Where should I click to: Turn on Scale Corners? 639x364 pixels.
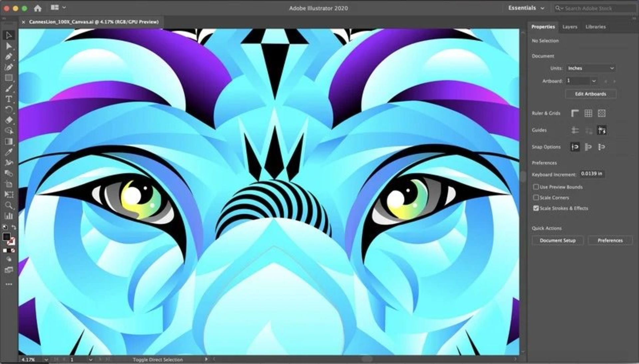pyautogui.click(x=536, y=198)
